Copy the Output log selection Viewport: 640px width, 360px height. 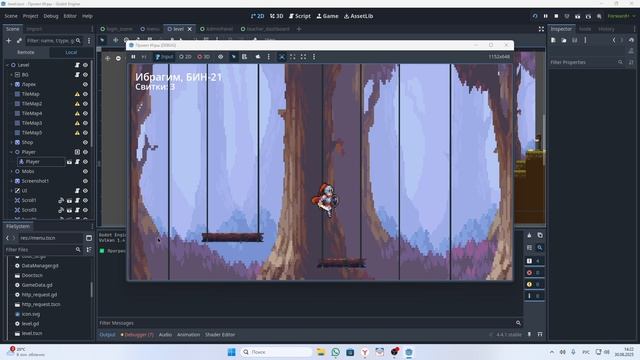(x=540, y=235)
